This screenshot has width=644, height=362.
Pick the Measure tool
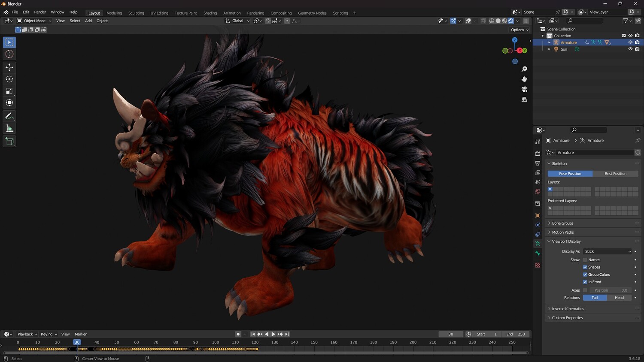tap(9, 128)
